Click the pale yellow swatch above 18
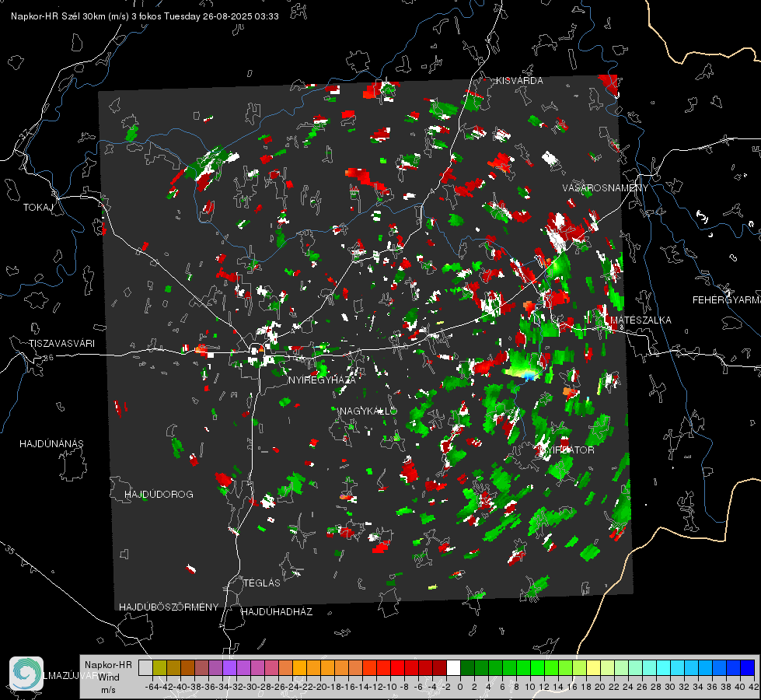The image size is (761, 700). 593,667
